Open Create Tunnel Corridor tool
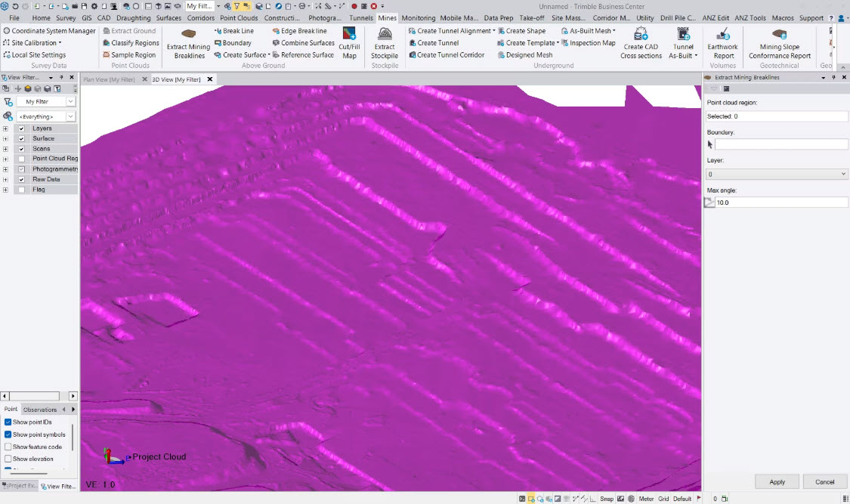850x504 pixels. (x=447, y=54)
